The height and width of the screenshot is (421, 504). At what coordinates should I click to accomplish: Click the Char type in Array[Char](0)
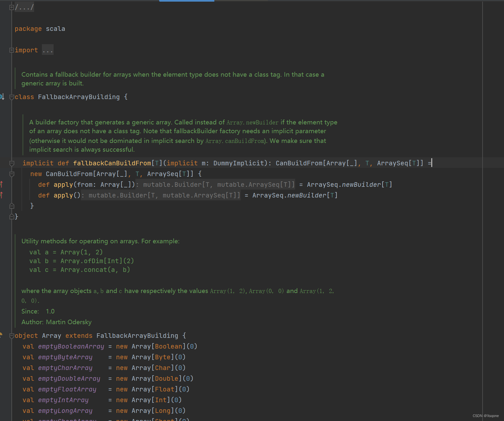tap(163, 368)
